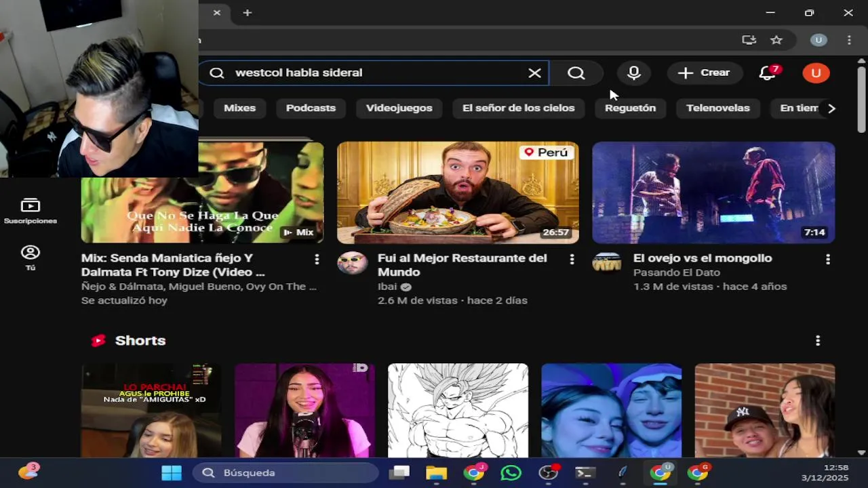Open the manga drawing Short
The image size is (868, 488).
(x=458, y=411)
